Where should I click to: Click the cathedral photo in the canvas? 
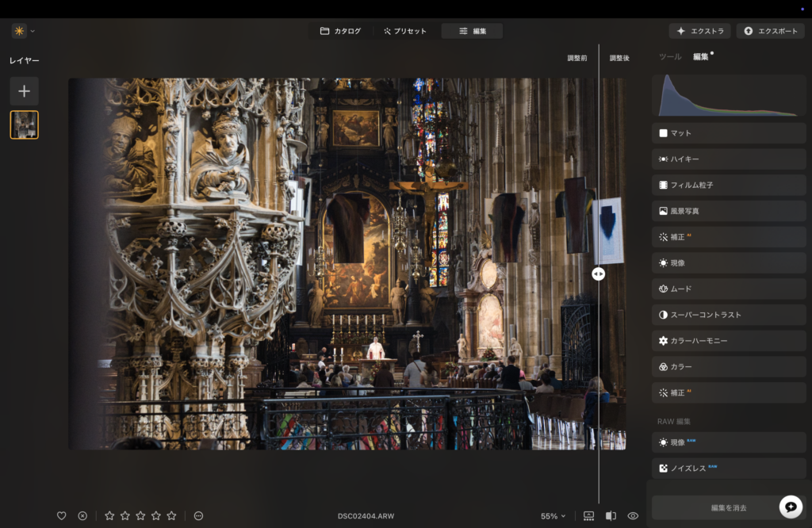tap(347, 263)
